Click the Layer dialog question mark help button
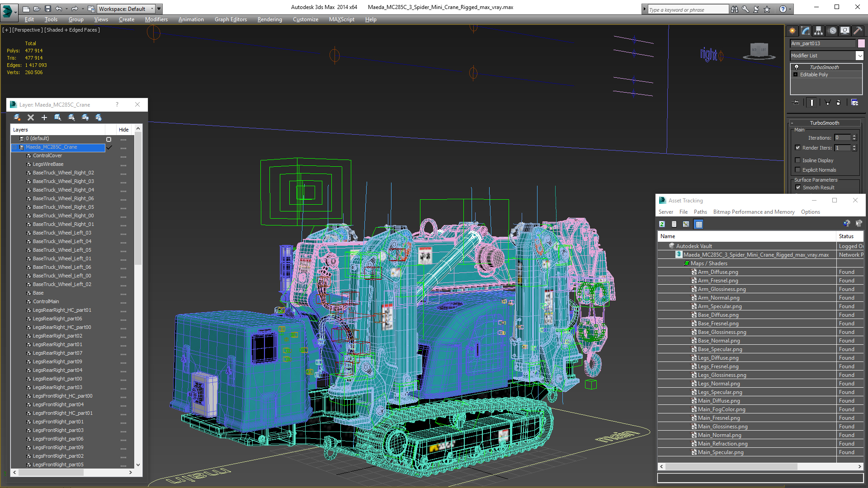This screenshot has width=868, height=488. pos(117,104)
